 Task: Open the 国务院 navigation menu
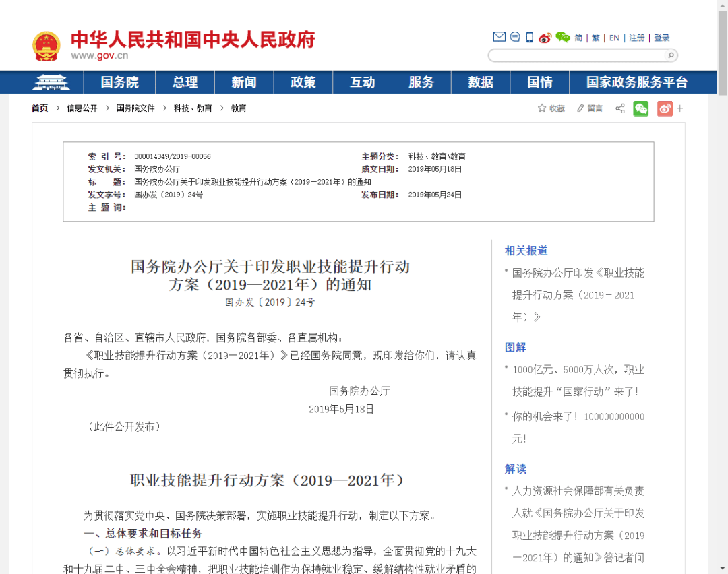coord(119,82)
